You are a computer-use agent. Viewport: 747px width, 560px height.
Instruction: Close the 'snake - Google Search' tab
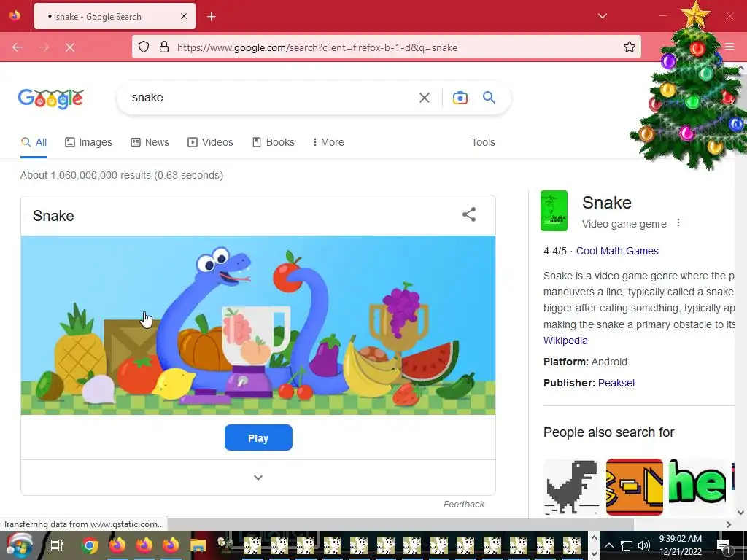(x=183, y=16)
